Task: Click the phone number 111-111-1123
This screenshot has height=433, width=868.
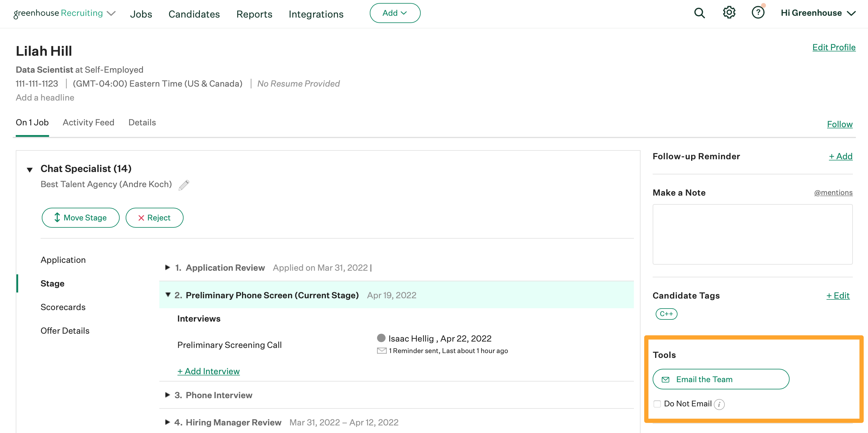Action: click(x=37, y=84)
